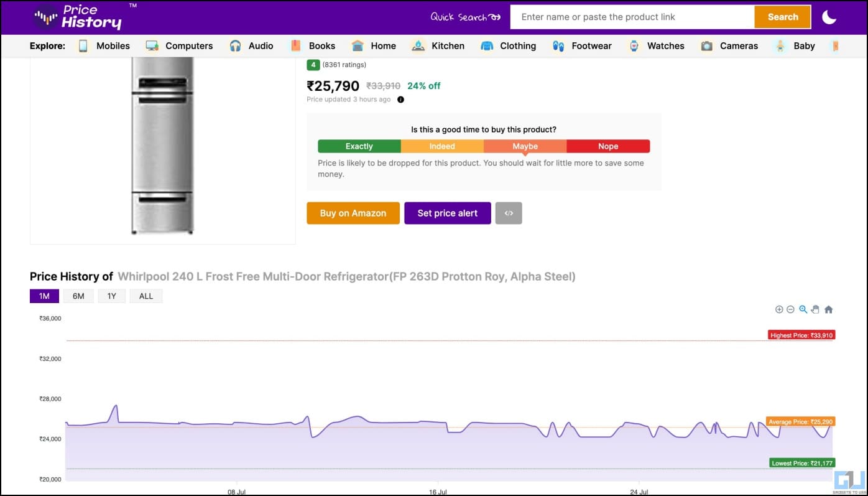Focus the product search input field
868x496 pixels.
(632, 17)
